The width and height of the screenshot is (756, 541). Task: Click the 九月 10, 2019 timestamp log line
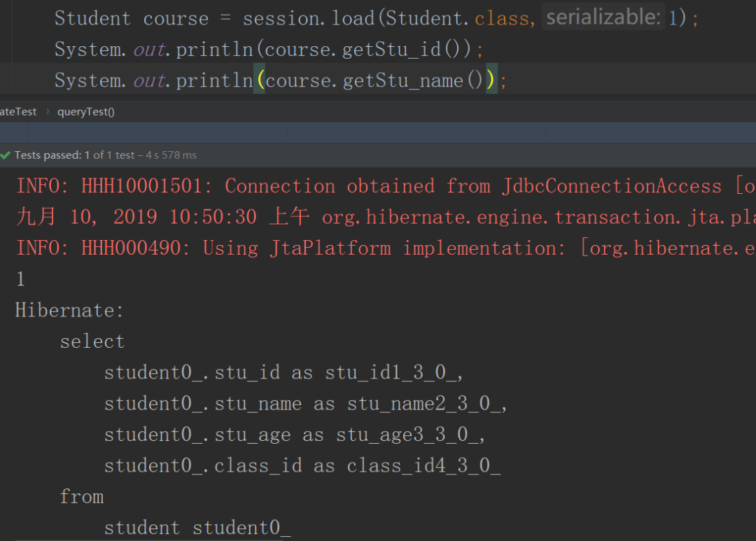click(x=386, y=217)
